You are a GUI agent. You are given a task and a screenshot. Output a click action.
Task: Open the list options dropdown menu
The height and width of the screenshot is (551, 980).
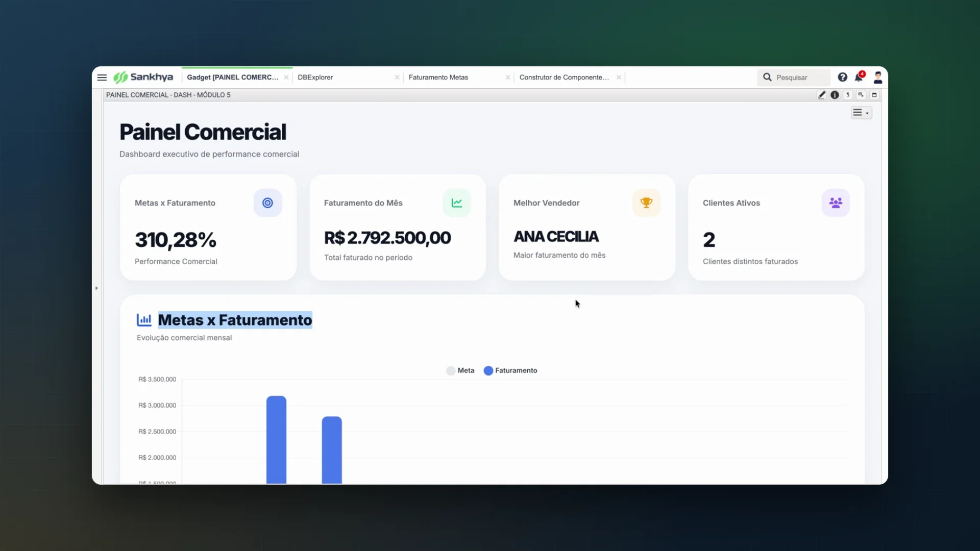coord(861,113)
